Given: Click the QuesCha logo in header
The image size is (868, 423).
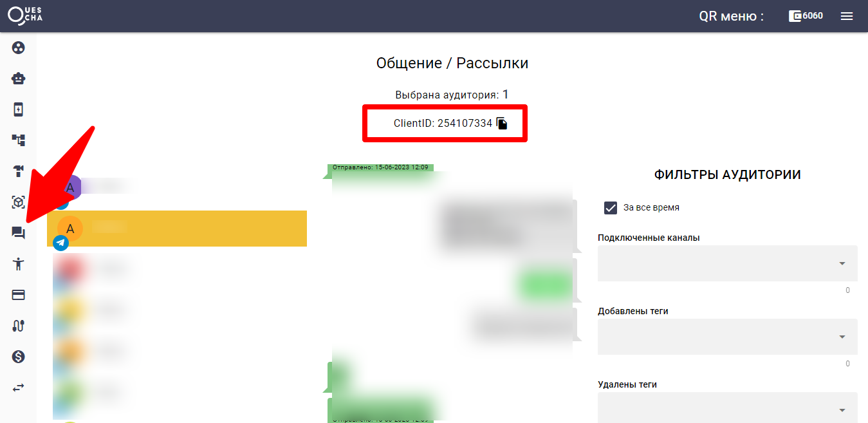Looking at the screenshot, I should pos(26,15).
